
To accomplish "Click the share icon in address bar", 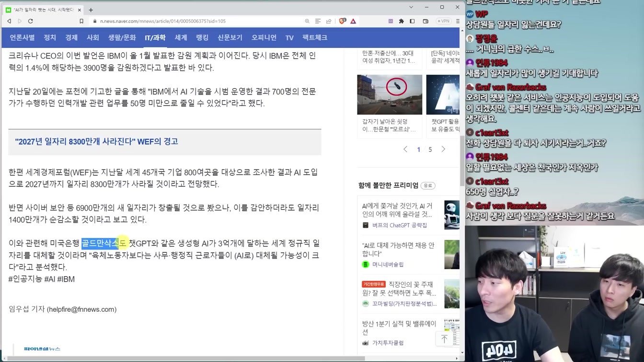I will [x=329, y=21].
